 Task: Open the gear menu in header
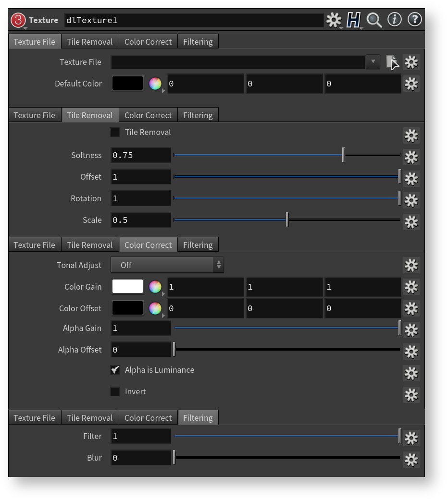point(334,20)
